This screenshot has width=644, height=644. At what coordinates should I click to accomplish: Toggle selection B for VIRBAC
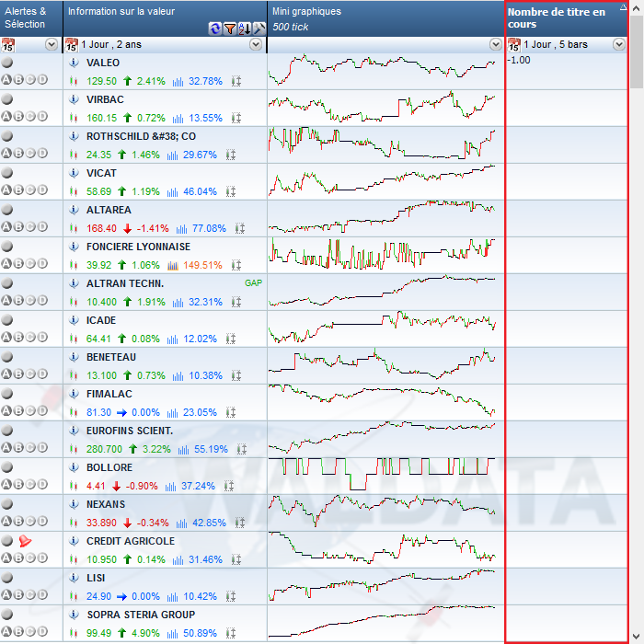(x=18, y=116)
